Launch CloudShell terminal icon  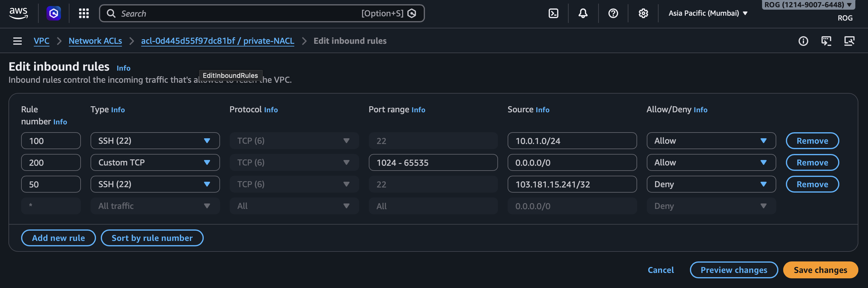click(553, 14)
